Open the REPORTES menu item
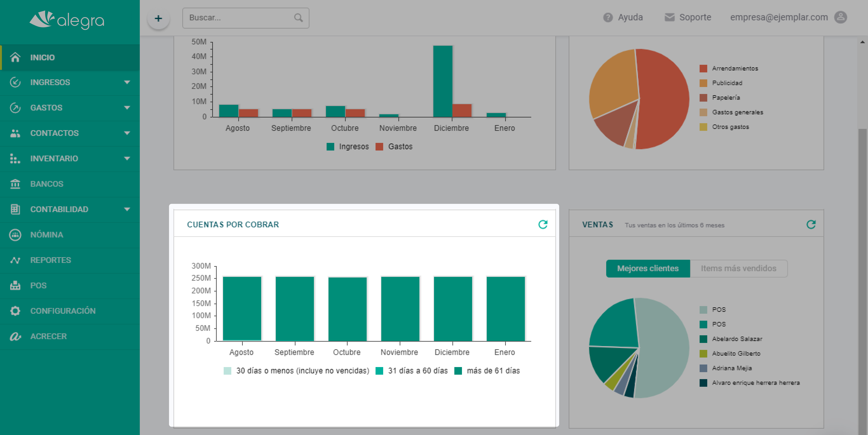This screenshot has height=435, width=868. click(70, 260)
